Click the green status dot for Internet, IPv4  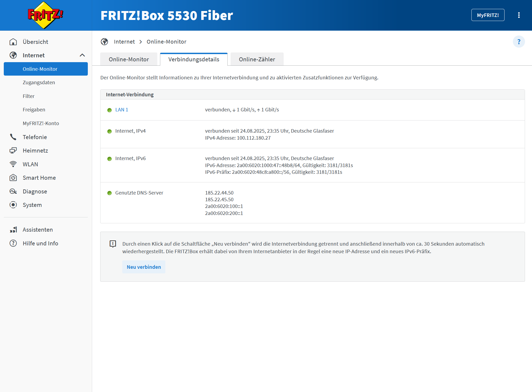click(x=109, y=131)
